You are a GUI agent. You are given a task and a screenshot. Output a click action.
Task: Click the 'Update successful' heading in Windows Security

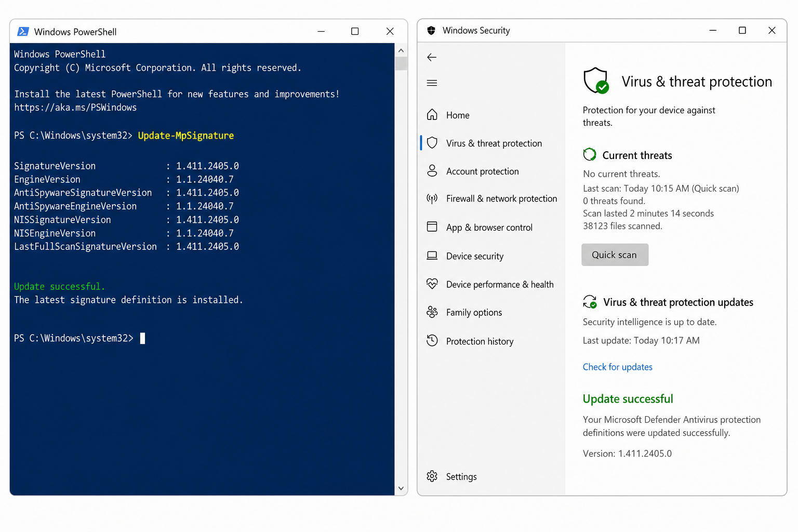(628, 399)
